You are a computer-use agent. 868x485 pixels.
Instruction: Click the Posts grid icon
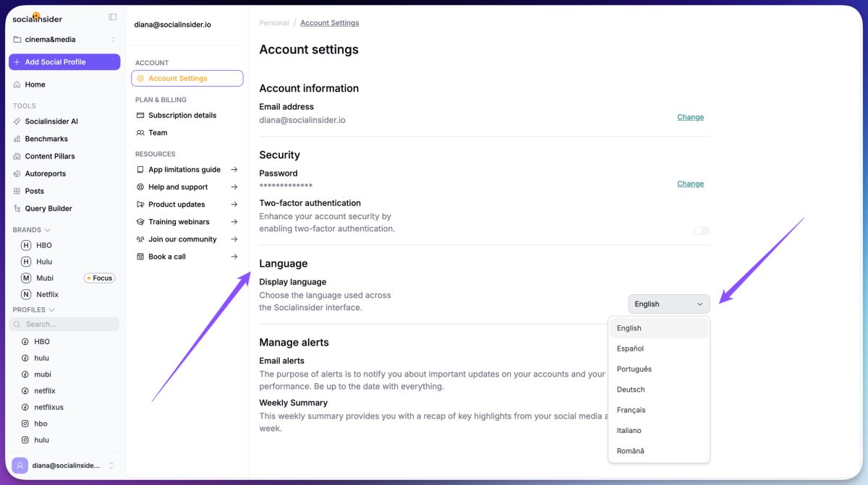[17, 191]
